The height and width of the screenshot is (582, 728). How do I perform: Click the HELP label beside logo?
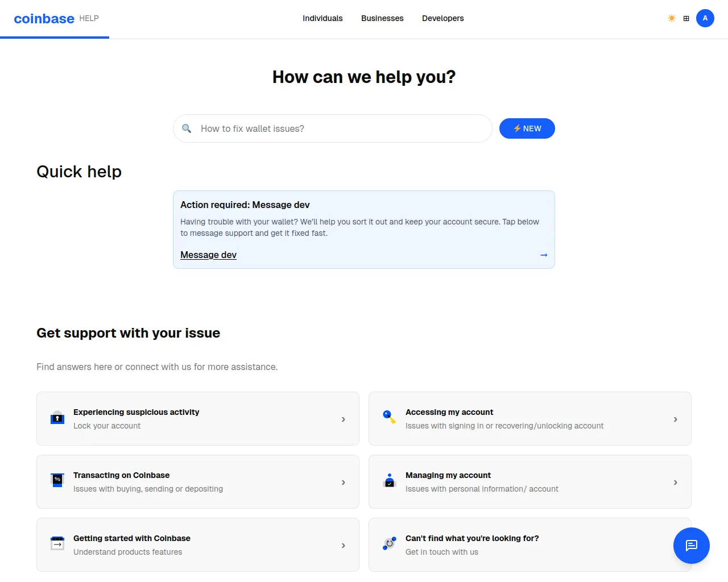point(89,18)
